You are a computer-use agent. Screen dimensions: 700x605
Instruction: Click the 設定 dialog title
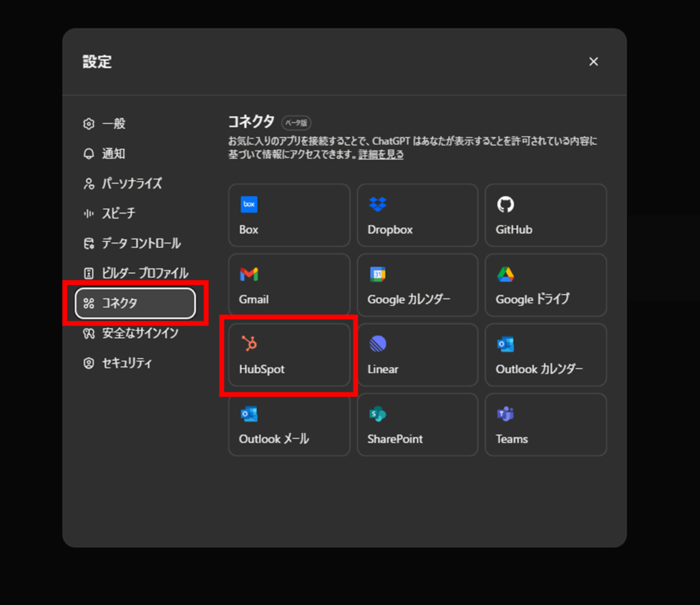click(97, 62)
